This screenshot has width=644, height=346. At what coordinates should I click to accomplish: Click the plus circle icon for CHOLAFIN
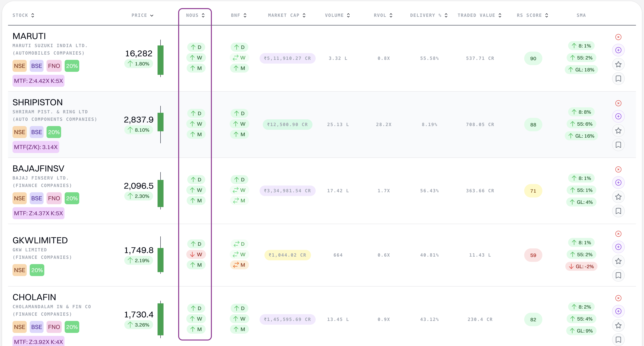click(x=618, y=311)
